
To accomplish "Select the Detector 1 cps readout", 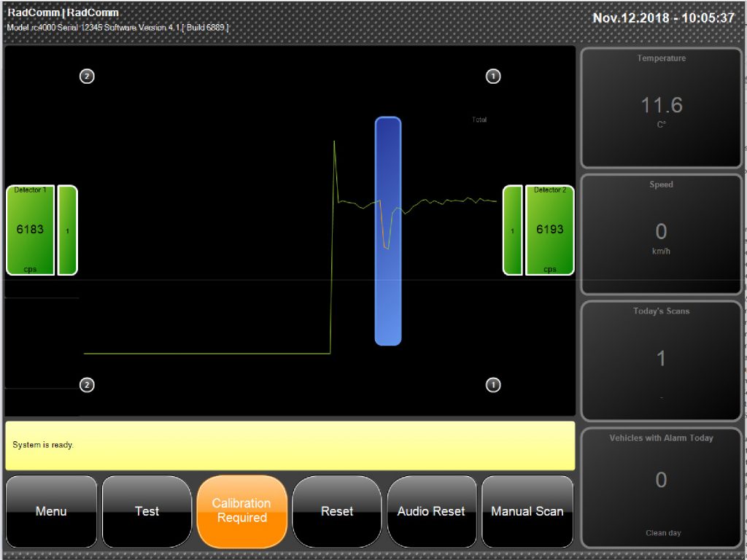I will pyautogui.click(x=31, y=230).
